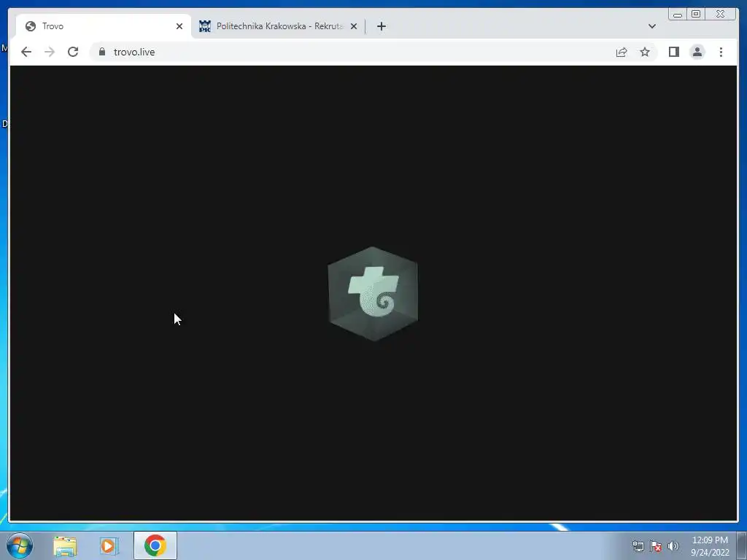
Task: Click the forward navigation arrow
Action: click(50, 52)
